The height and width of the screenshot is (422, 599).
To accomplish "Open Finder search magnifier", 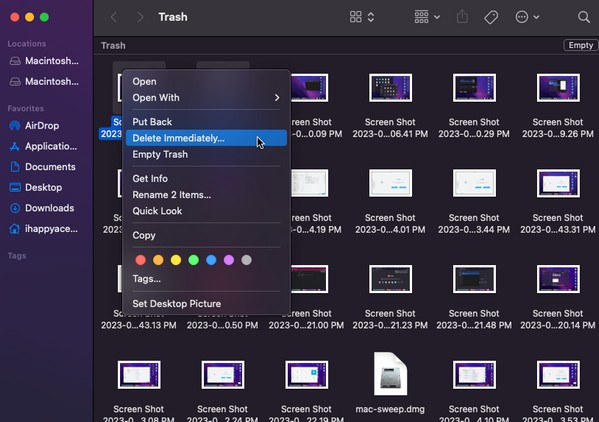I will (x=583, y=17).
